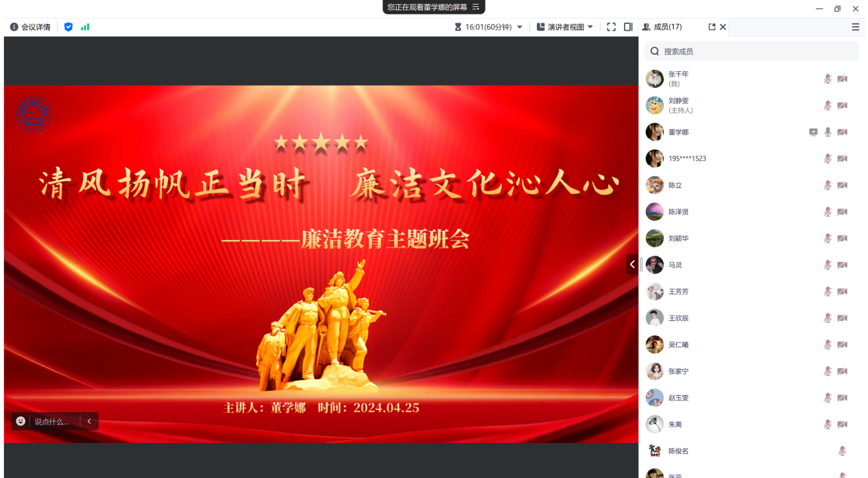Click 张千年 microphone muted icon
The height and width of the screenshot is (478, 868).
tap(828, 79)
